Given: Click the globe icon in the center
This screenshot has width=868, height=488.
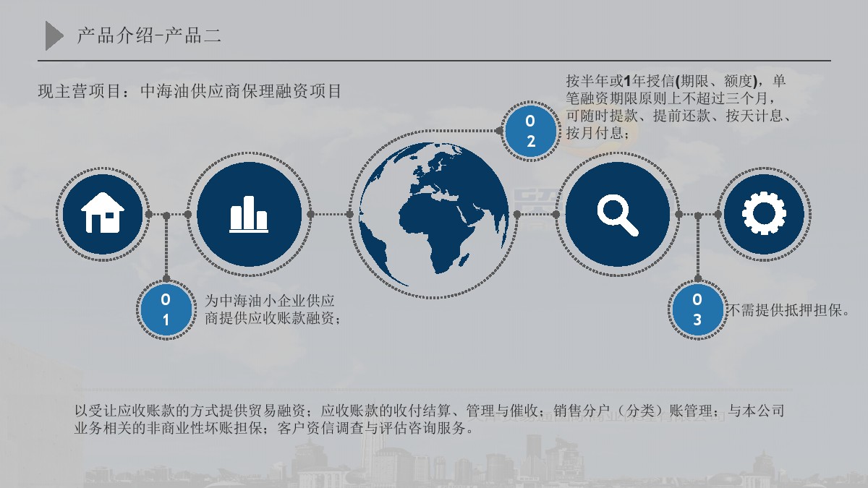Looking at the screenshot, I should click(434, 215).
